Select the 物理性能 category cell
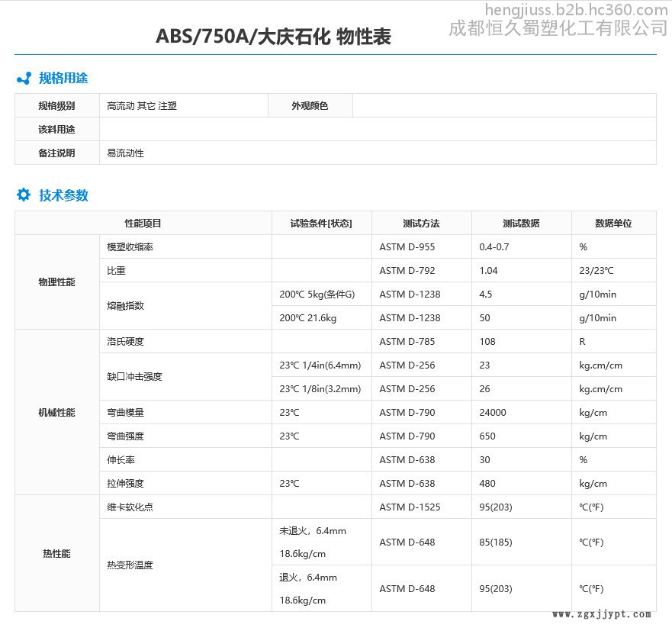 (x=57, y=282)
